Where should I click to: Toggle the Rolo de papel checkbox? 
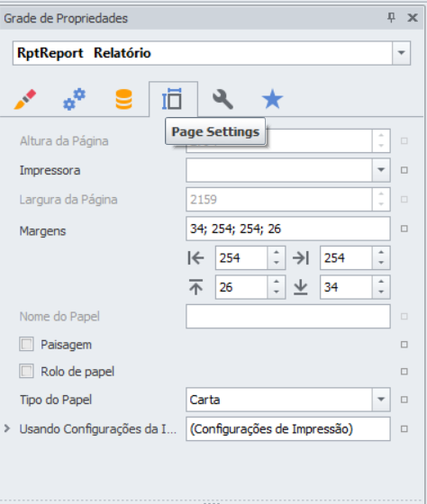tap(26, 371)
